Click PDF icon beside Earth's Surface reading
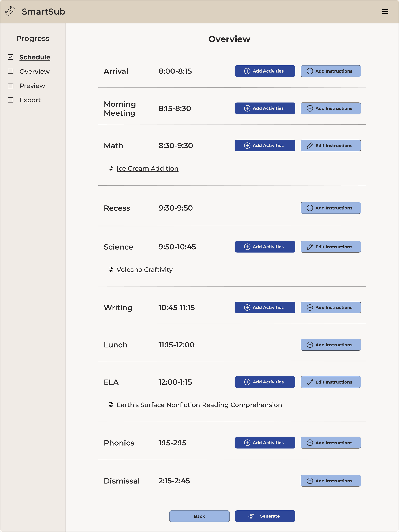Screen dimensions: 399x532 [111, 405]
